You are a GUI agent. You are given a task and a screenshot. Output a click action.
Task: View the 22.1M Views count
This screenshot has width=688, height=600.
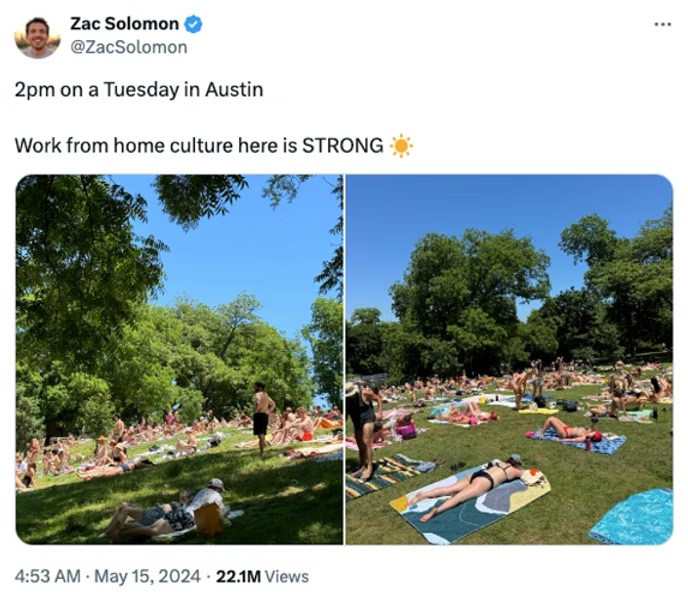pyautogui.click(x=262, y=576)
